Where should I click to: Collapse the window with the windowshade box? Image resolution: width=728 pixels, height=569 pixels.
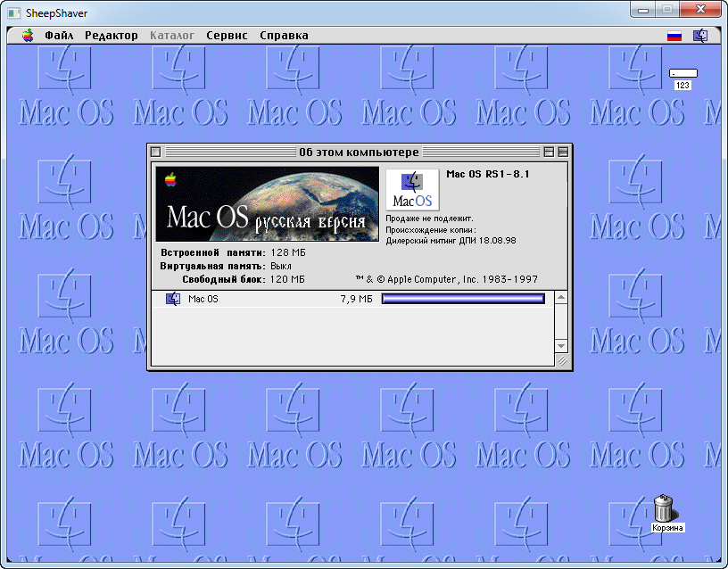coord(562,152)
